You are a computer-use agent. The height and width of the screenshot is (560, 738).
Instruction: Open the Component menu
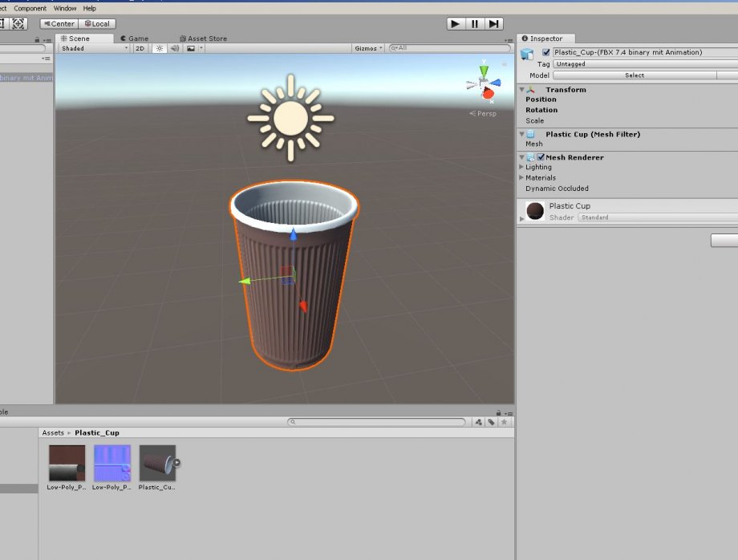(x=30, y=7)
